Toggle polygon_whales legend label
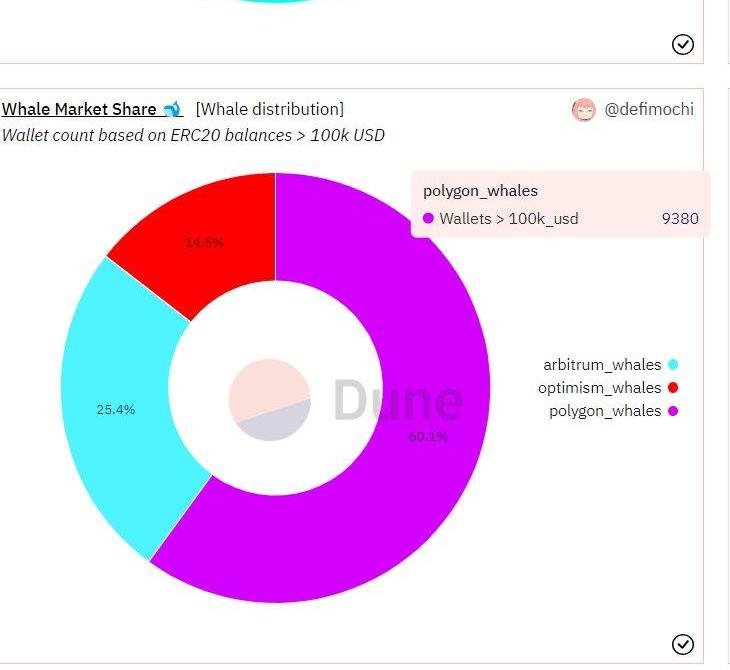The image size is (730, 670). (604, 411)
